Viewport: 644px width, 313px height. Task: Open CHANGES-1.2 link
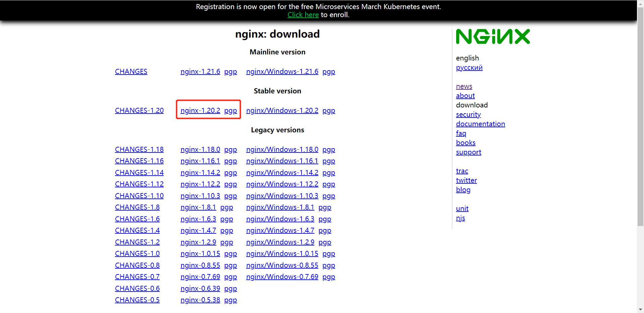point(137,242)
